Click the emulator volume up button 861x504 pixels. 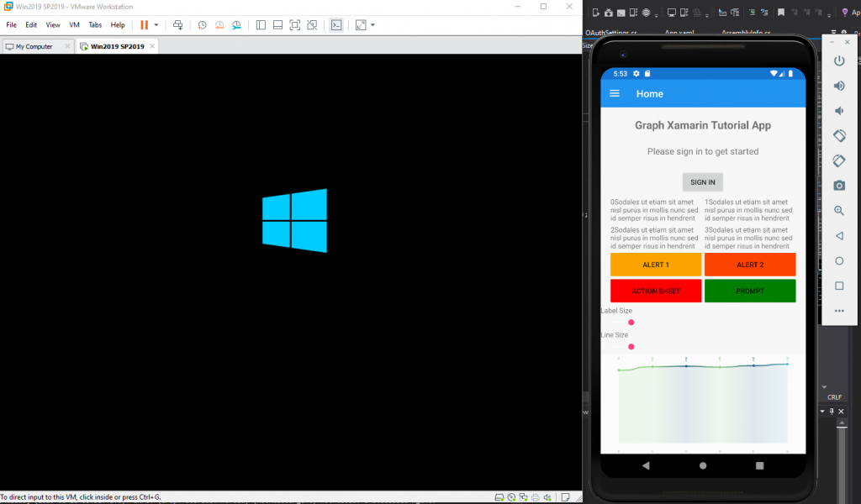839,86
